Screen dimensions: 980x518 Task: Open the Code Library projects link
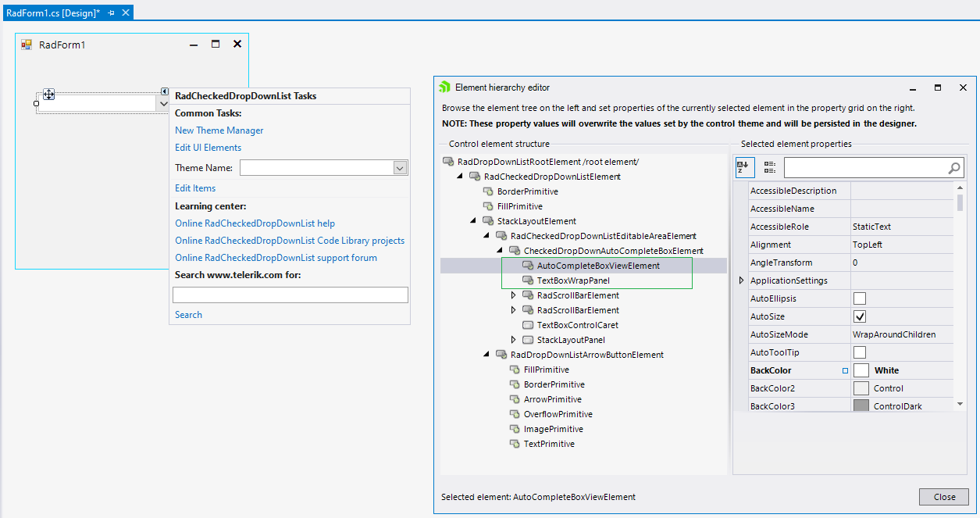(290, 241)
